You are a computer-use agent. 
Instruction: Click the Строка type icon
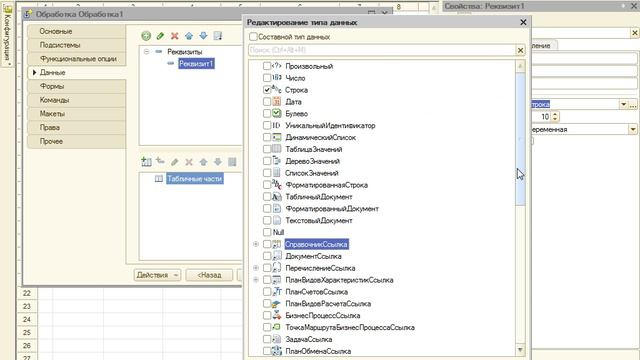pos(276,89)
